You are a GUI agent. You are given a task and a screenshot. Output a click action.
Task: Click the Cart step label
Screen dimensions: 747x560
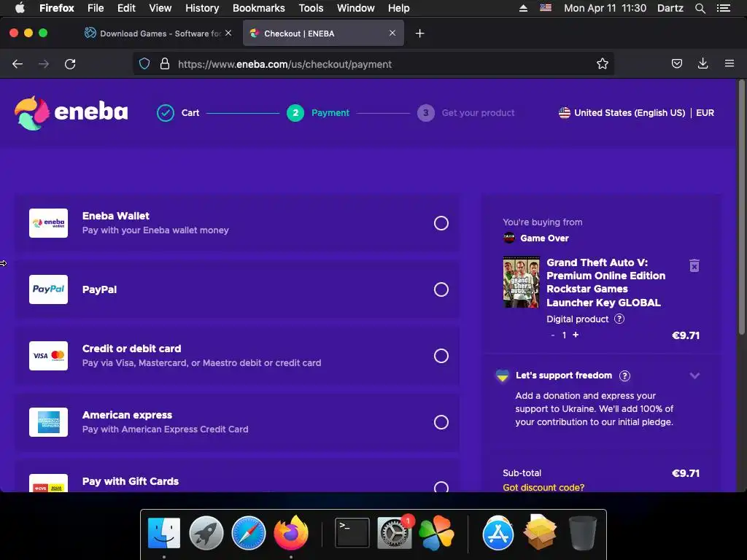coord(190,113)
